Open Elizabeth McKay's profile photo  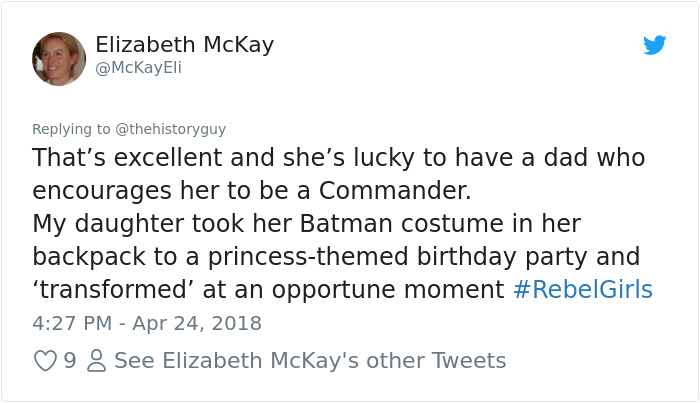[x=59, y=58]
